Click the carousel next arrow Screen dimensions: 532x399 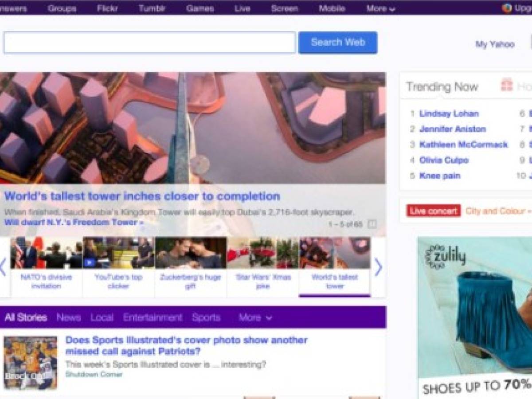378,267
